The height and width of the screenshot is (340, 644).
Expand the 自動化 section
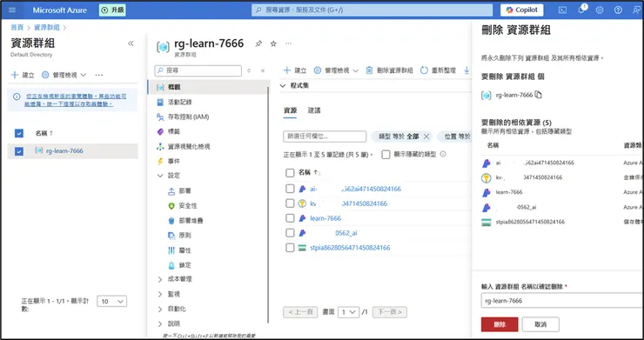(160, 309)
